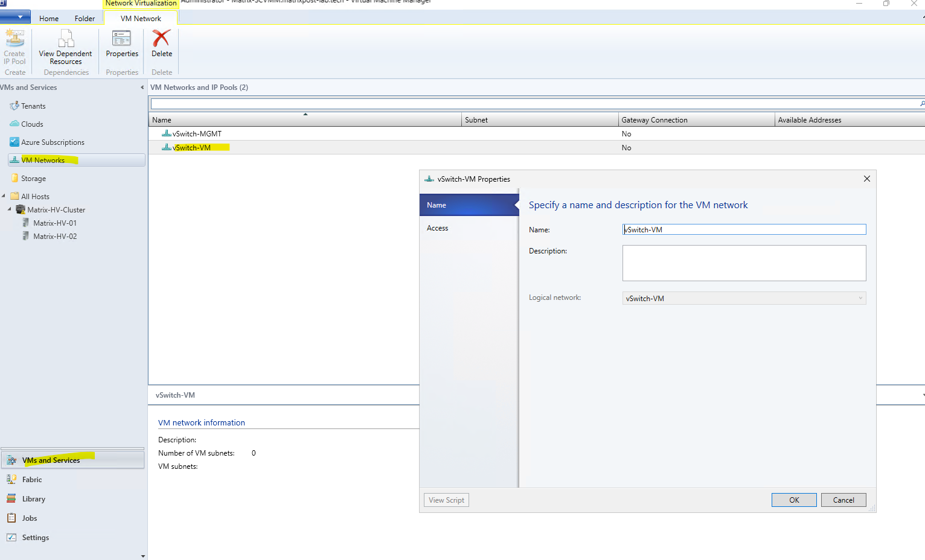Open the Settings workspace icon
Image resolution: width=925 pixels, height=560 pixels.
[11, 537]
